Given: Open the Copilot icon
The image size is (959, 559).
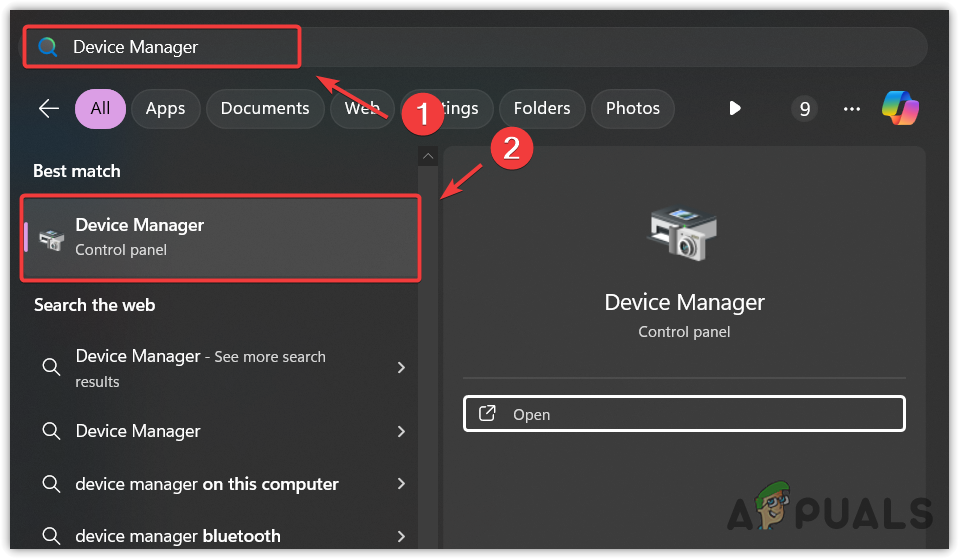Looking at the screenshot, I should (899, 108).
